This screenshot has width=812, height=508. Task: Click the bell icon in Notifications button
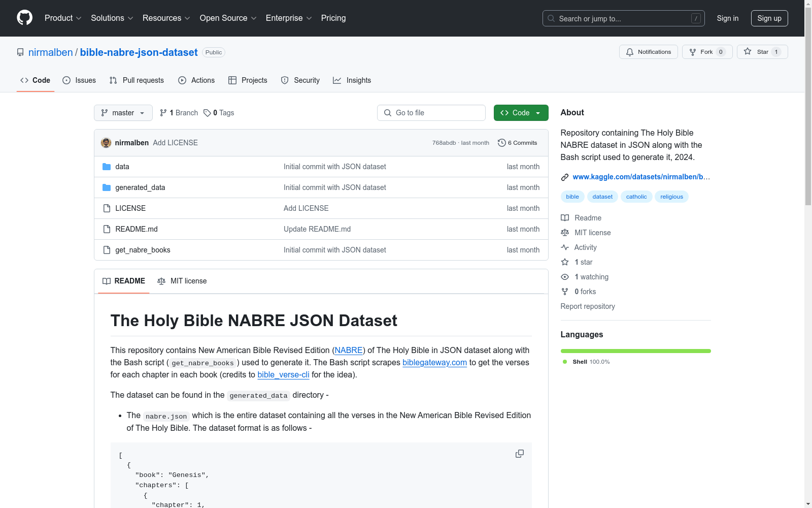tap(630, 52)
